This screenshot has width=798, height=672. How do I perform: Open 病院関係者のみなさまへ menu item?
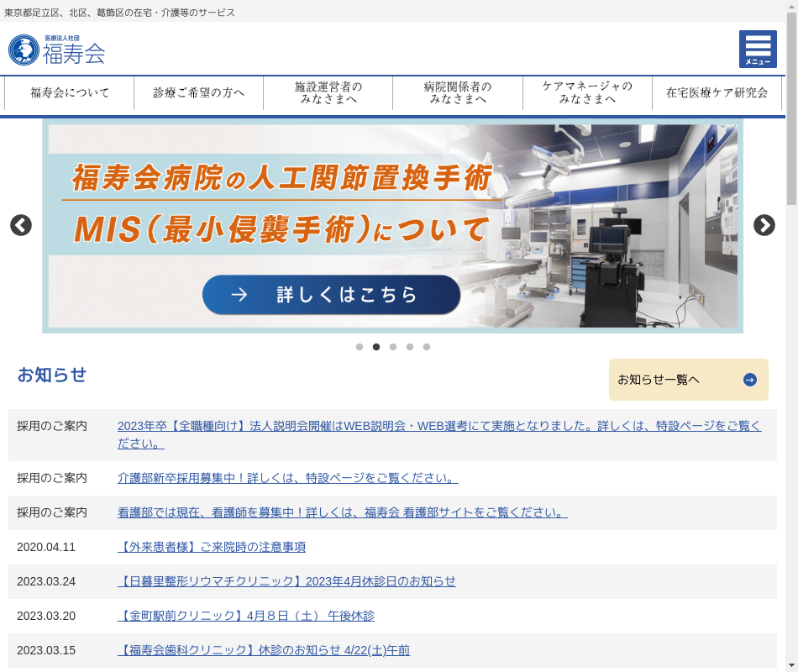pyautogui.click(x=458, y=92)
